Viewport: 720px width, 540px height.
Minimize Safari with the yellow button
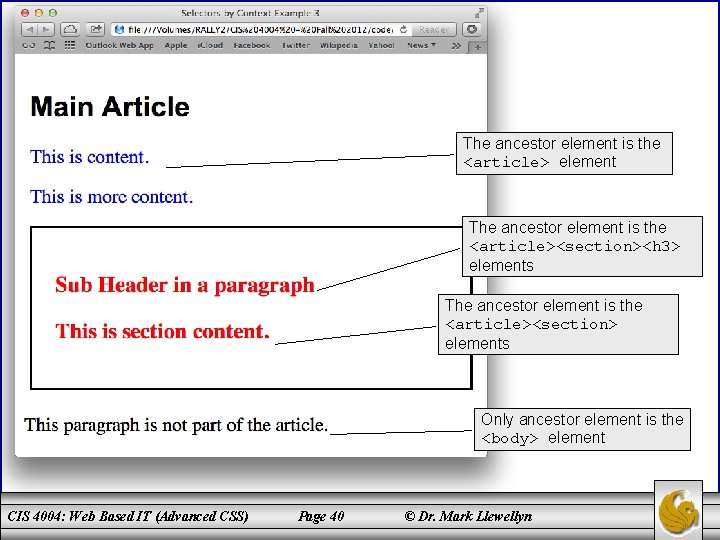pyautogui.click(x=39, y=13)
